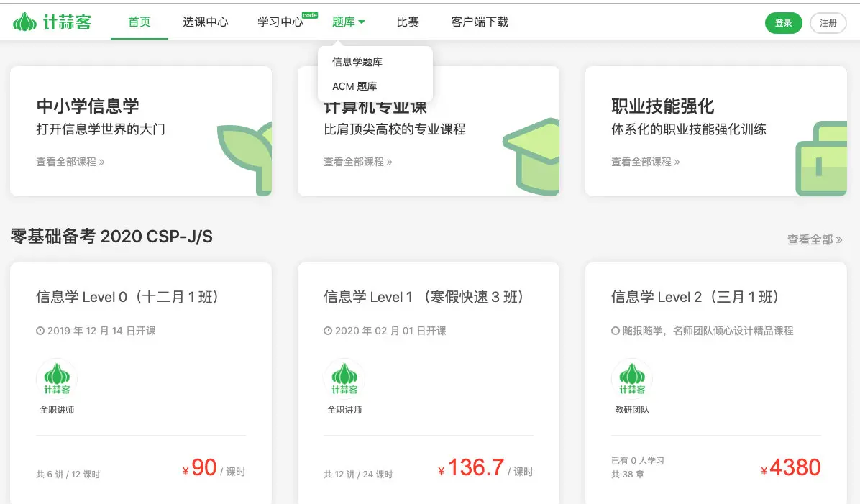Click the graduation cap icon
The height and width of the screenshot is (504, 860).
531,156
